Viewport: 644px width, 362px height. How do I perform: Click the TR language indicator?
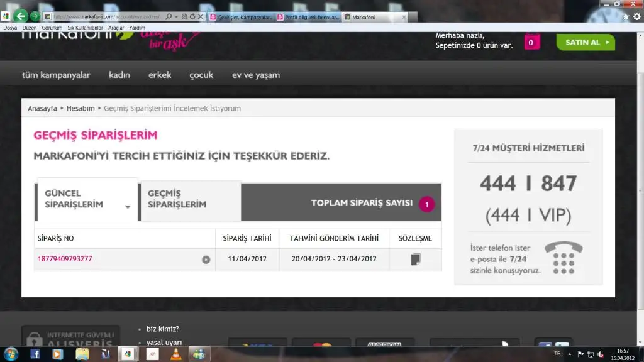[557, 353]
